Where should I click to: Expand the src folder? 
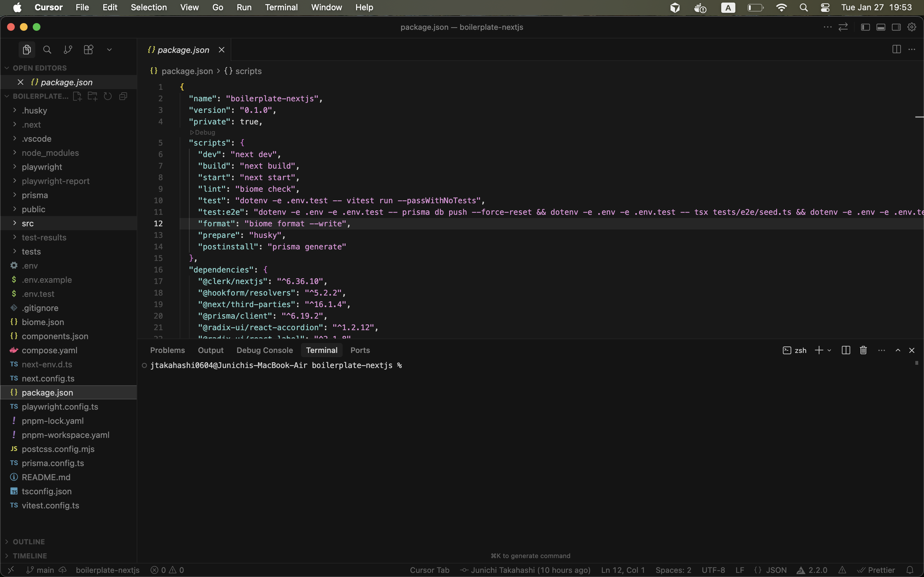point(28,223)
